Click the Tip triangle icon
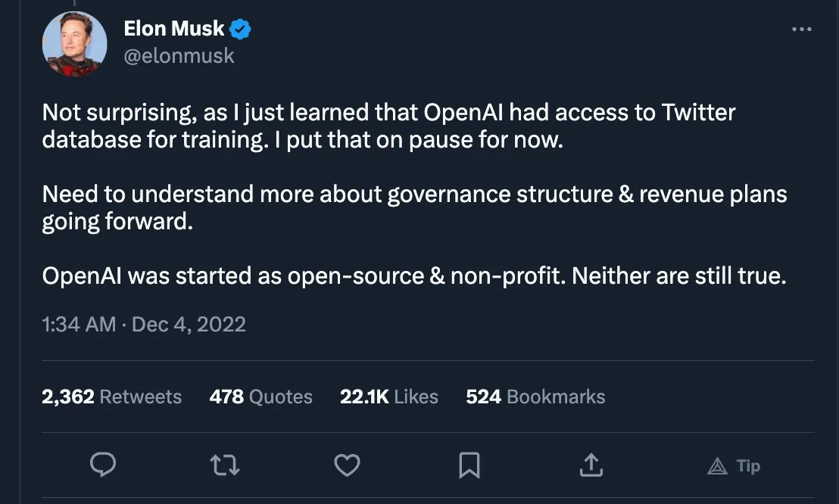Viewport: 839px width, 504px height. [x=717, y=466]
